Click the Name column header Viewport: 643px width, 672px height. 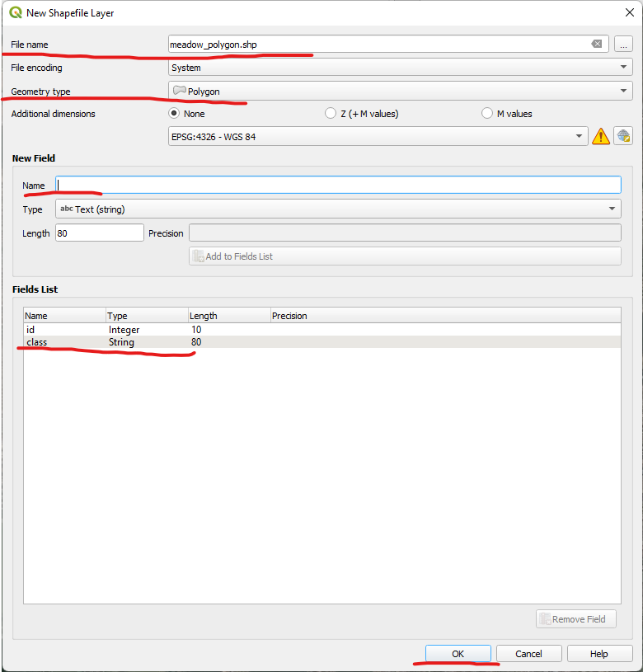point(64,316)
